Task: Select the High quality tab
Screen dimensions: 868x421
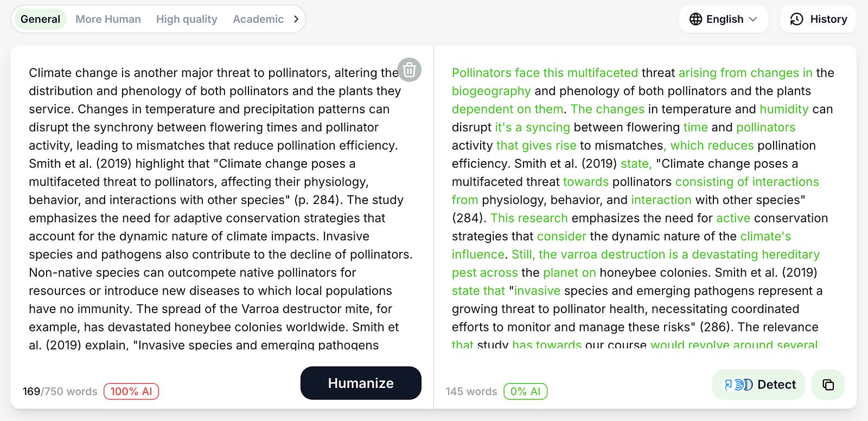Action: (x=186, y=19)
